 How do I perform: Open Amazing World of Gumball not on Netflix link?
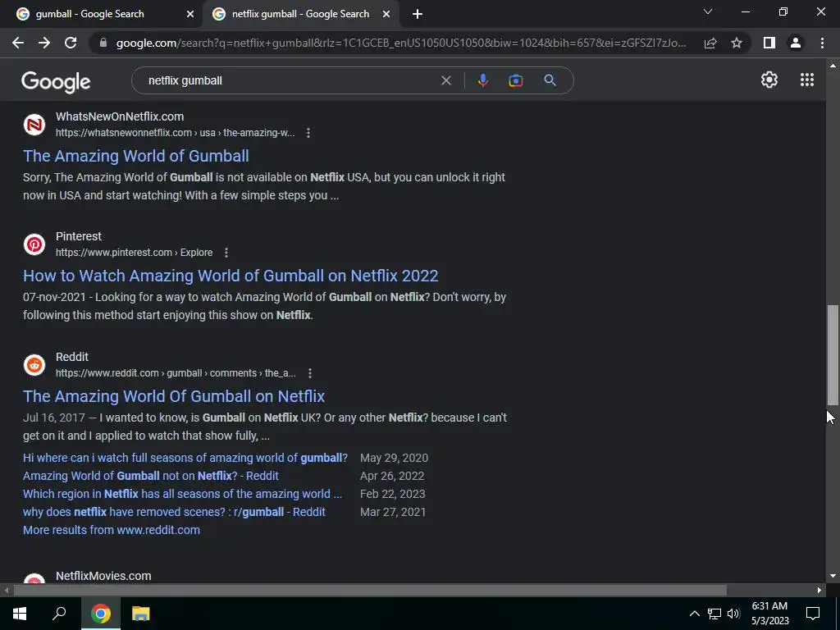pyautogui.click(x=151, y=476)
